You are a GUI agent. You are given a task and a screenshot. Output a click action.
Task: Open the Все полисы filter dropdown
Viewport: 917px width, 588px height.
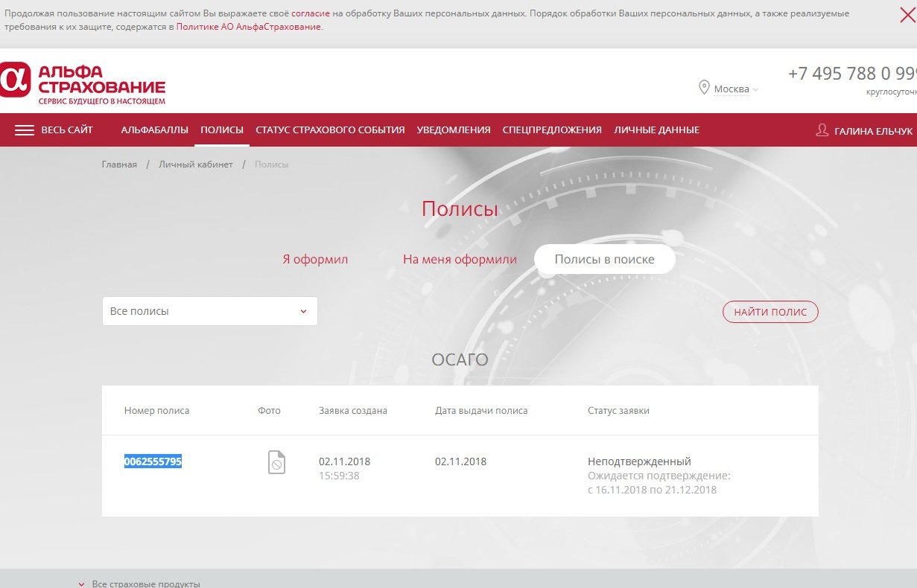tap(209, 311)
